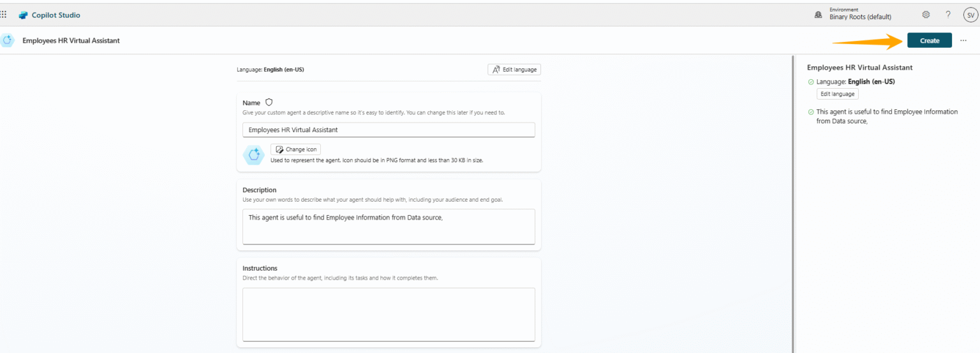Open the more options ellipsis menu
The height and width of the screenshot is (353, 980).
coord(963,40)
